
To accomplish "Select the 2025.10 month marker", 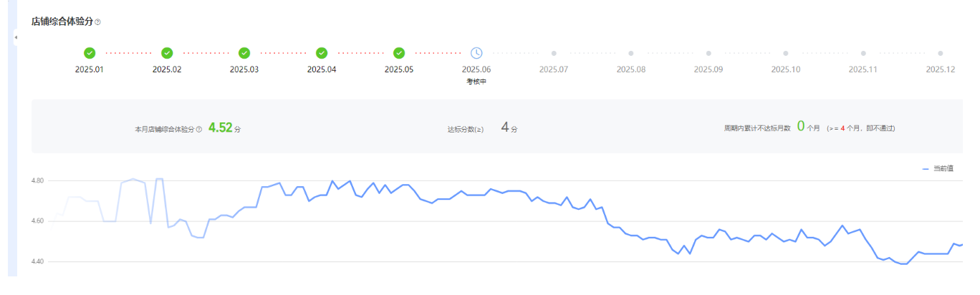I will [x=786, y=53].
